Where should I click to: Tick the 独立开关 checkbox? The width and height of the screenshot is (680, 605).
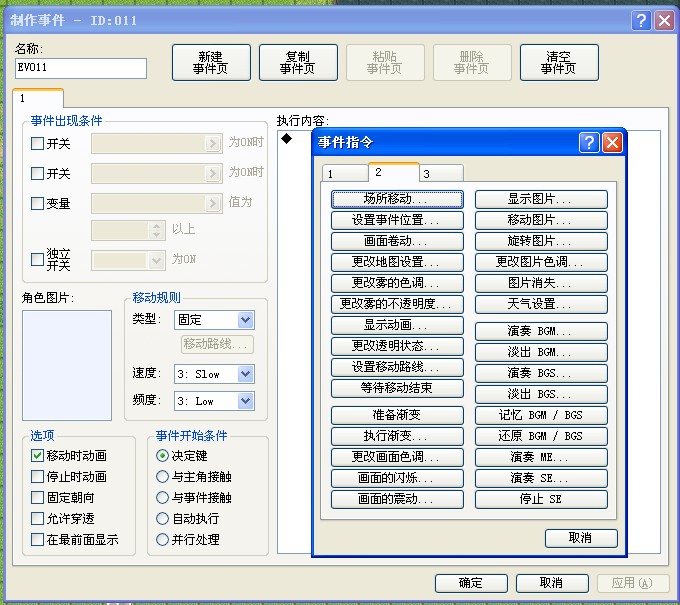tap(38, 259)
